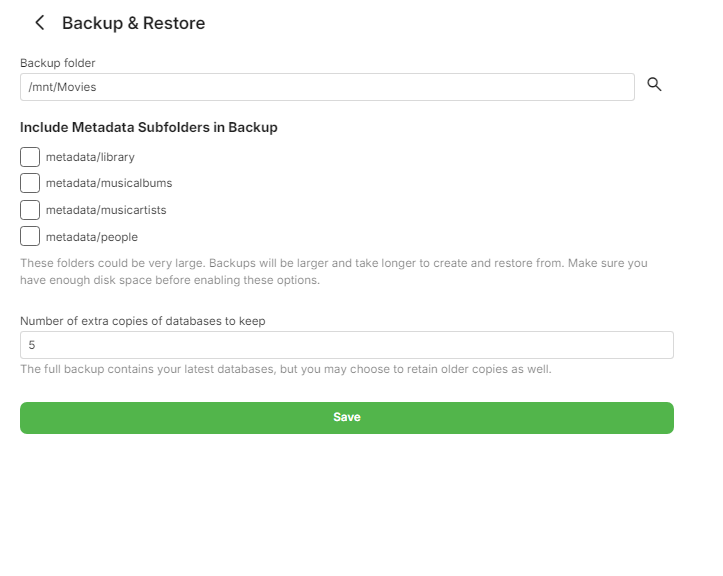Toggle the metadata/people checkbox

click(x=30, y=237)
